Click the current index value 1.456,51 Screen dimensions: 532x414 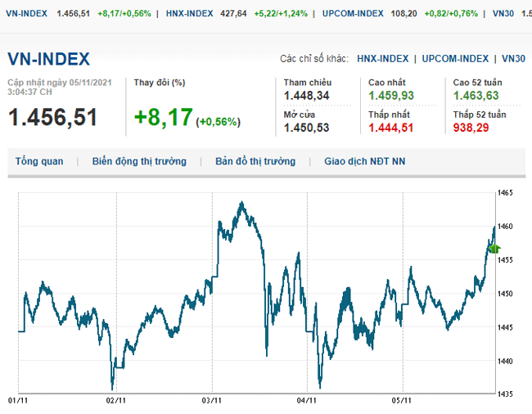[x=52, y=117]
